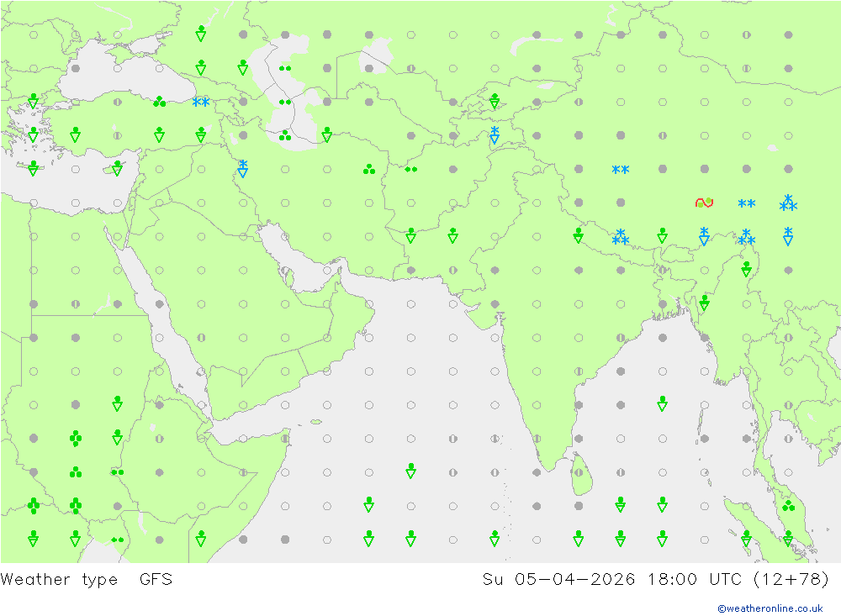
Task: Click the '(12+78)' forecast offset text
Action: [x=791, y=580]
